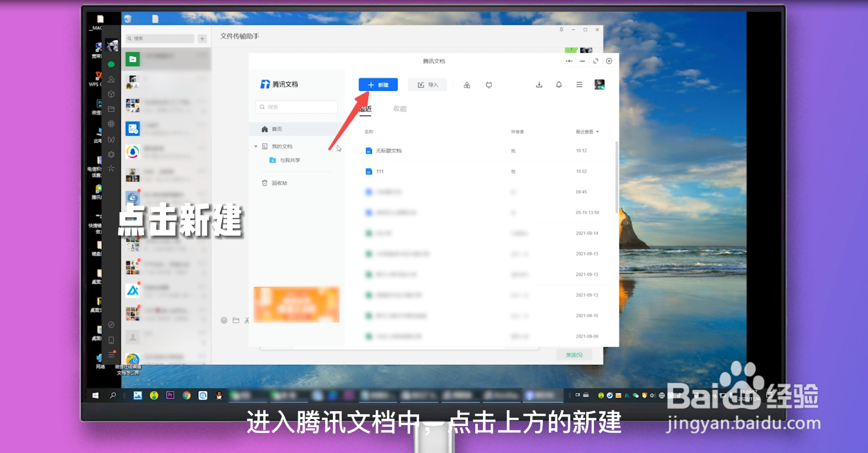Open the WeChat moments aperture icon
Screen dimensions: 868x453
[111, 124]
